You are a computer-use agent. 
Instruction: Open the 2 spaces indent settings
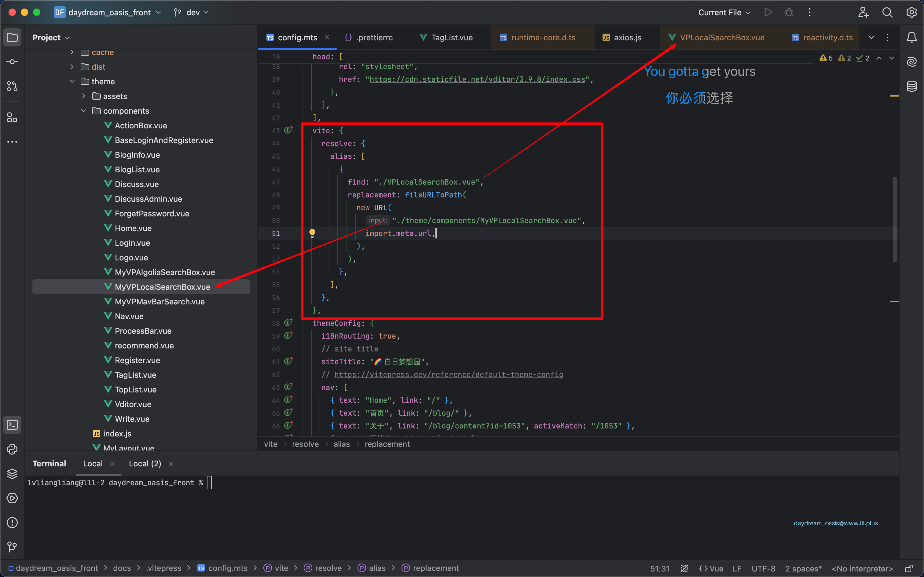(x=803, y=568)
